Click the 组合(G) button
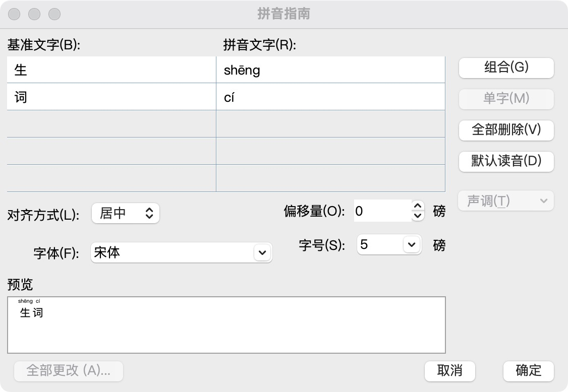The image size is (568, 392). click(506, 68)
